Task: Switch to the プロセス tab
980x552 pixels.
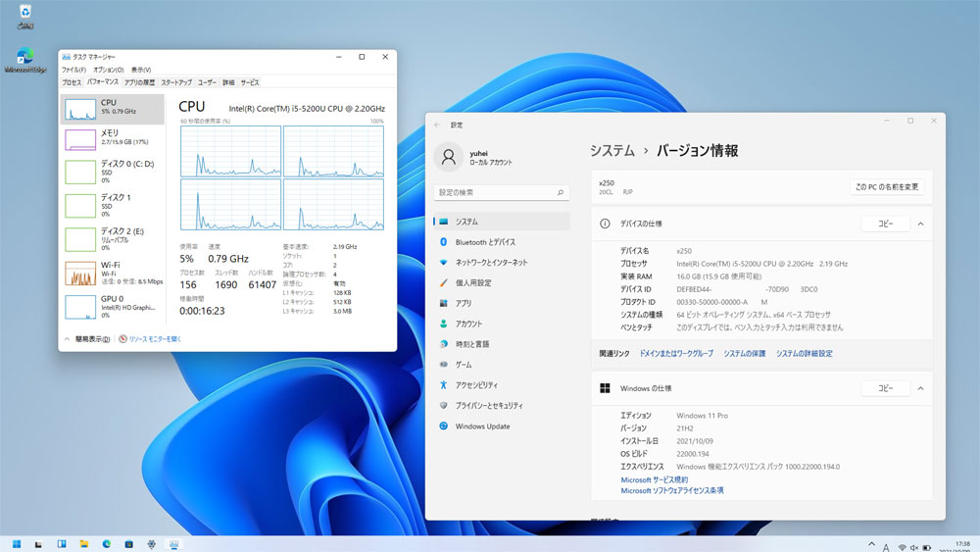Action: 72,82
